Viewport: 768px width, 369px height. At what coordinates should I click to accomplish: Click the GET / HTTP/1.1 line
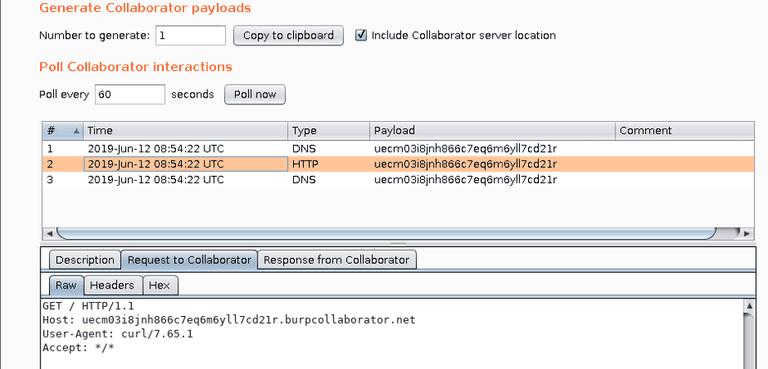(88, 306)
